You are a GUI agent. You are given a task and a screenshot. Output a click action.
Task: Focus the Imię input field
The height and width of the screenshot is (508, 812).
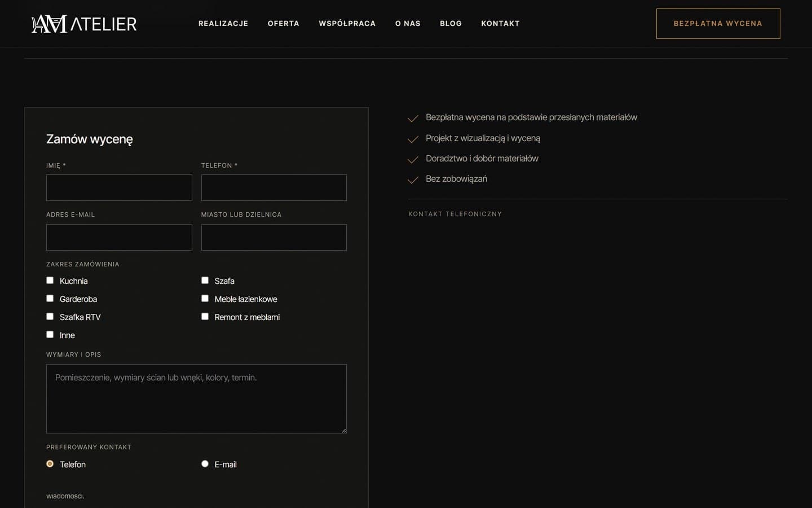coord(119,187)
